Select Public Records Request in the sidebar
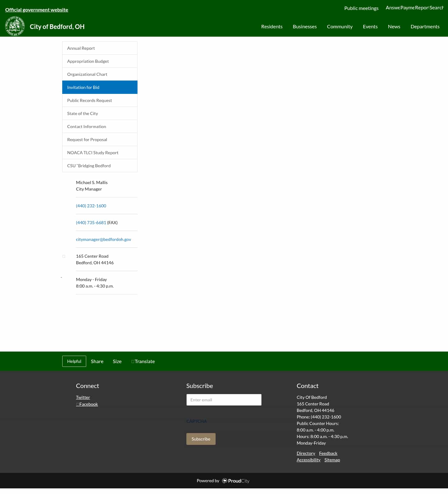The image size is (448, 494). (x=100, y=100)
